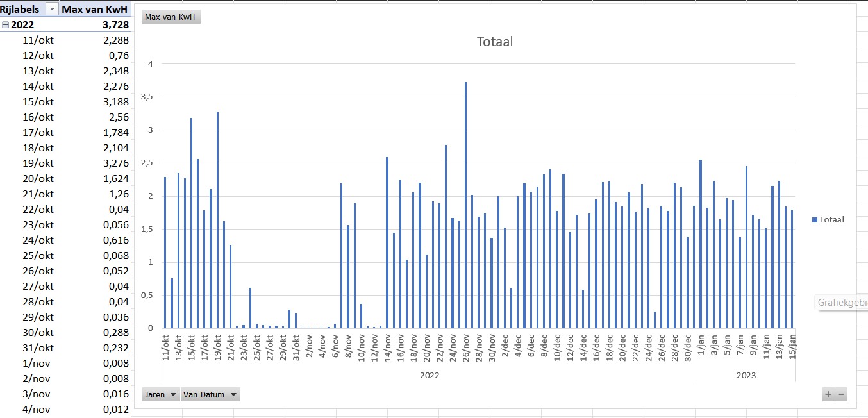This screenshot has height=418, width=868.
Task: Click the 2023 year label on axis
Action: click(x=746, y=376)
